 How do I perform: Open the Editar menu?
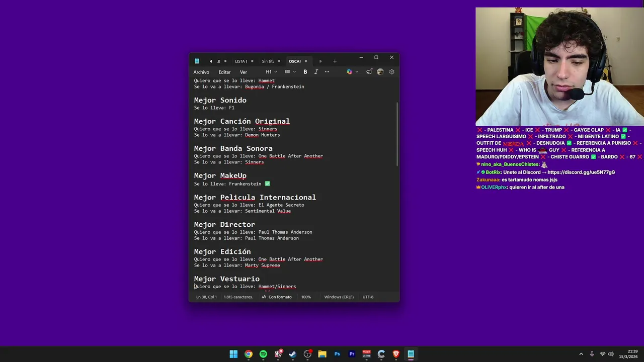[224, 72]
